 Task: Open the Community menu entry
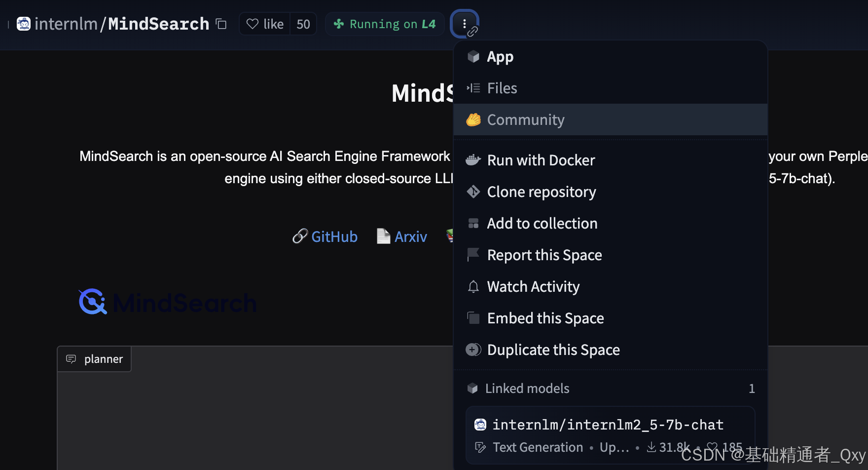pyautogui.click(x=610, y=119)
